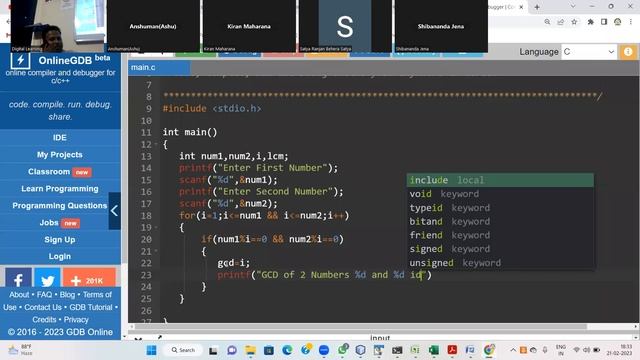Open the Blog footer link

click(67, 295)
